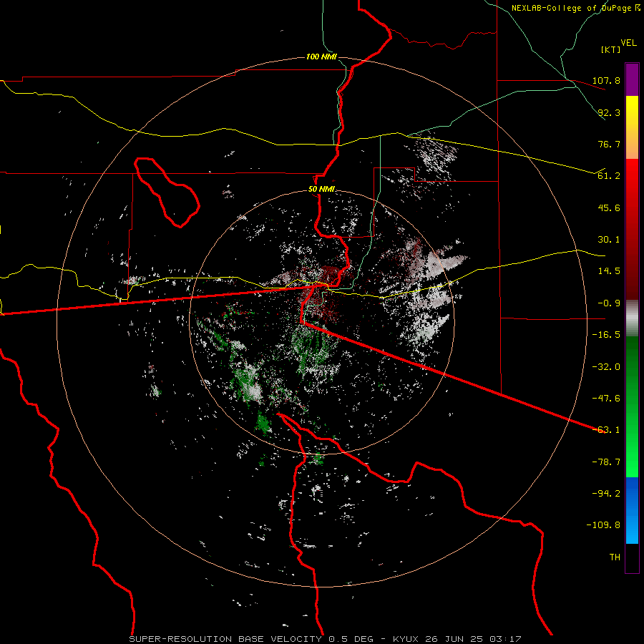Click the 45.6 velocity scale label
644x644 pixels.
point(609,208)
